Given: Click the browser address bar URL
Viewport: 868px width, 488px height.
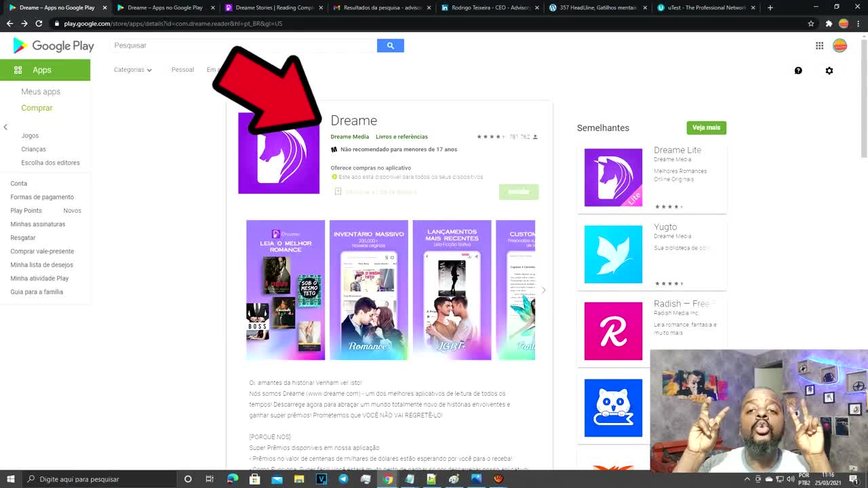Looking at the screenshot, I should (173, 23).
